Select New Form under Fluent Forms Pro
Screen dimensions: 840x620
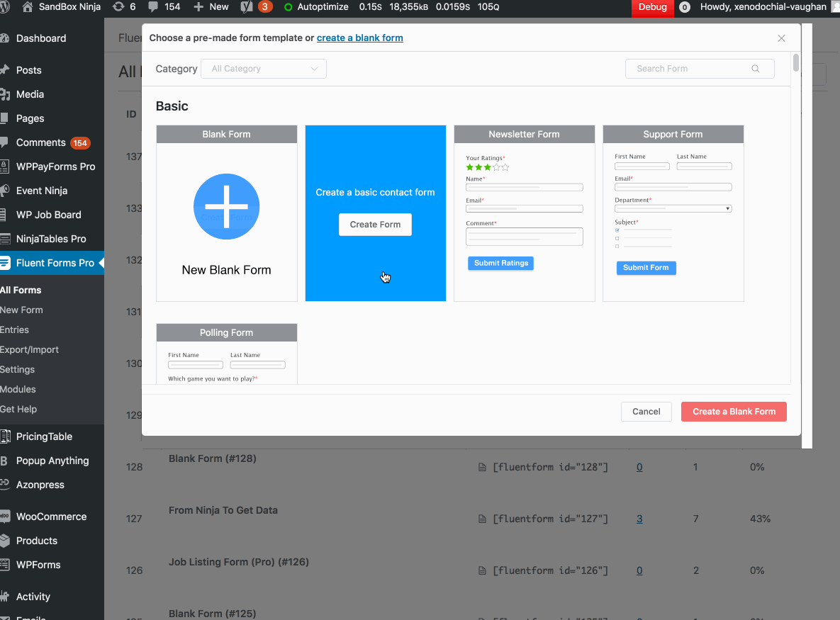pyautogui.click(x=23, y=310)
